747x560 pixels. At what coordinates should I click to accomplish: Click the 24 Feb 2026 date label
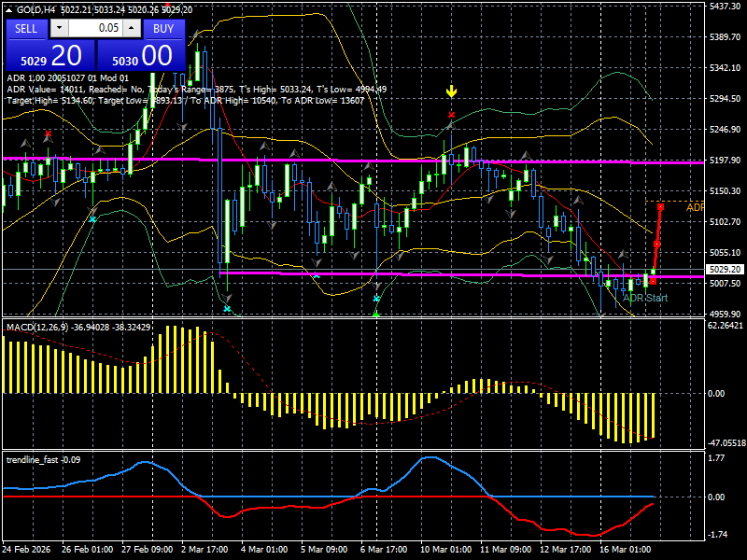point(26,550)
